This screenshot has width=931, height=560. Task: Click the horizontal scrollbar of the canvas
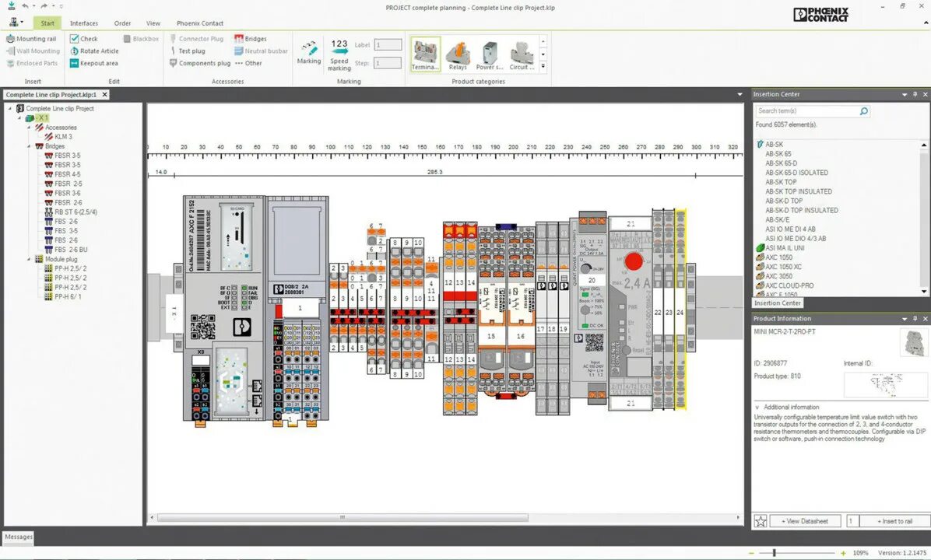click(x=343, y=517)
